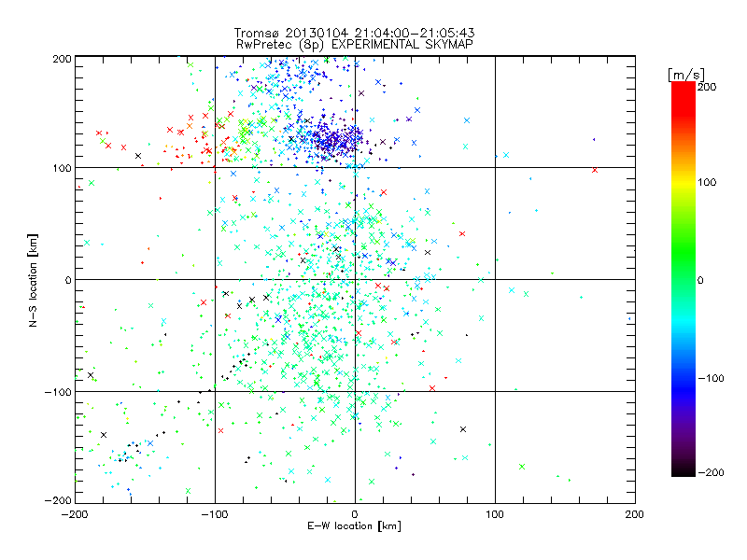Click the colorbar label '-200'
Screen dimensions: 747x560
[x=711, y=472]
